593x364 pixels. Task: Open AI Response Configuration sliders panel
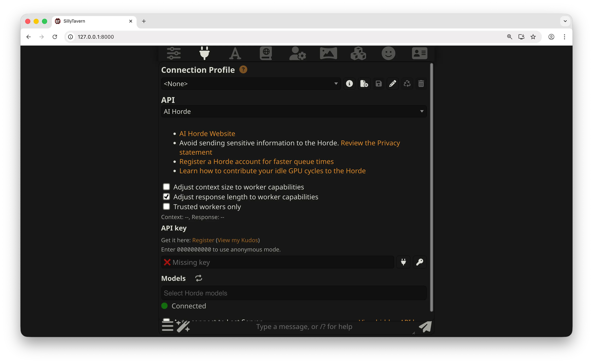tap(174, 53)
